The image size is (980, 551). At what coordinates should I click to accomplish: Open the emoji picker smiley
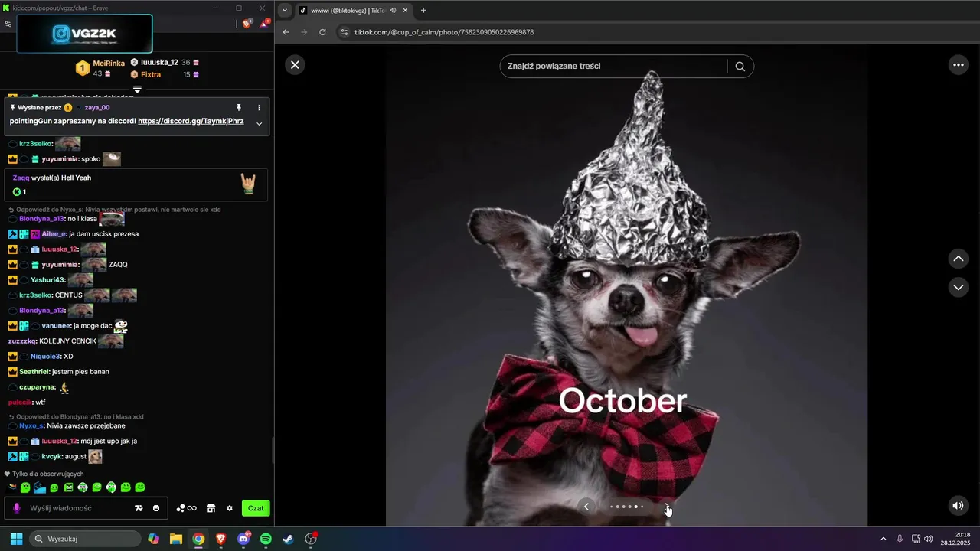pos(156,508)
